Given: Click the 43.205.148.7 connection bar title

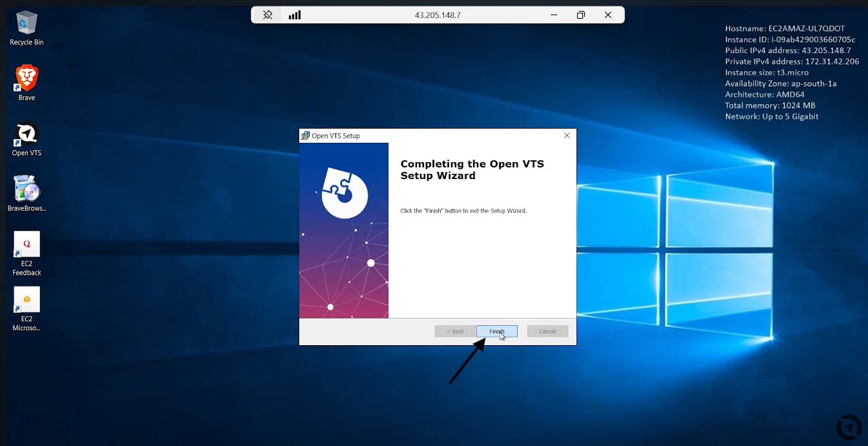Looking at the screenshot, I should (438, 15).
